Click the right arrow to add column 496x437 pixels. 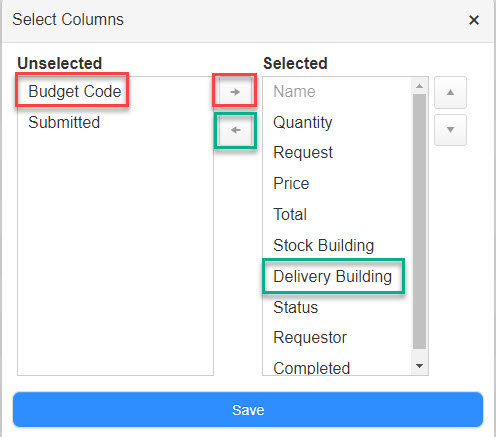[235, 91]
